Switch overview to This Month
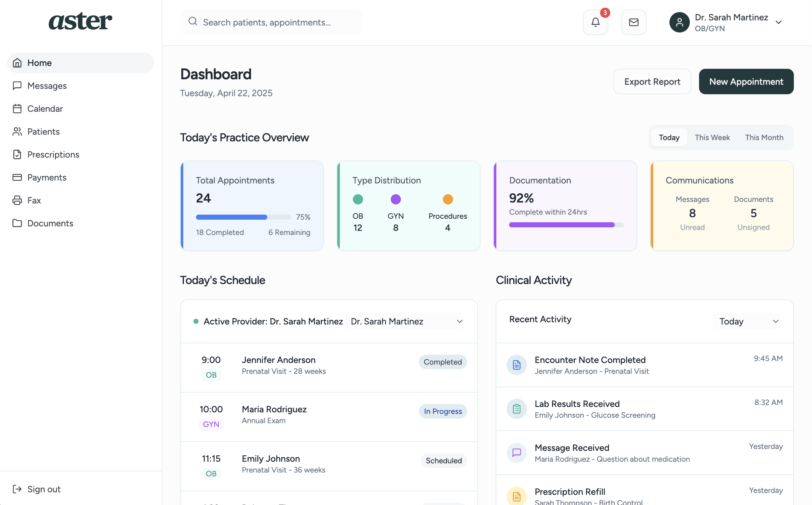Image resolution: width=812 pixels, height=505 pixels. pyautogui.click(x=764, y=138)
